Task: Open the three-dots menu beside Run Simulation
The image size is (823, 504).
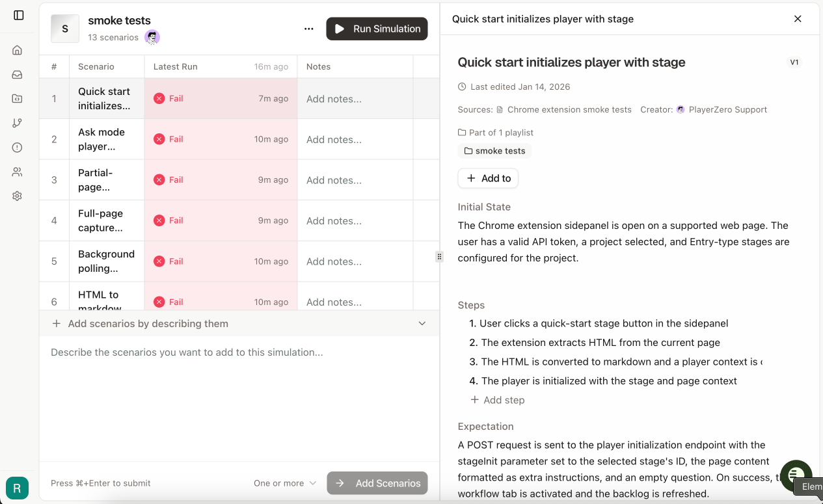Action: [x=309, y=29]
